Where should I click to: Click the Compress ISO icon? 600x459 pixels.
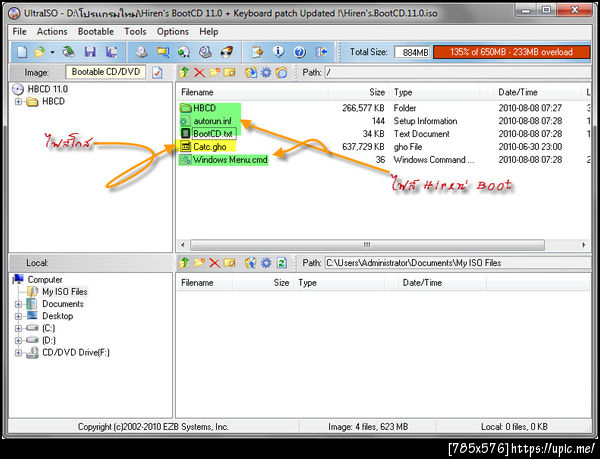coord(163,52)
